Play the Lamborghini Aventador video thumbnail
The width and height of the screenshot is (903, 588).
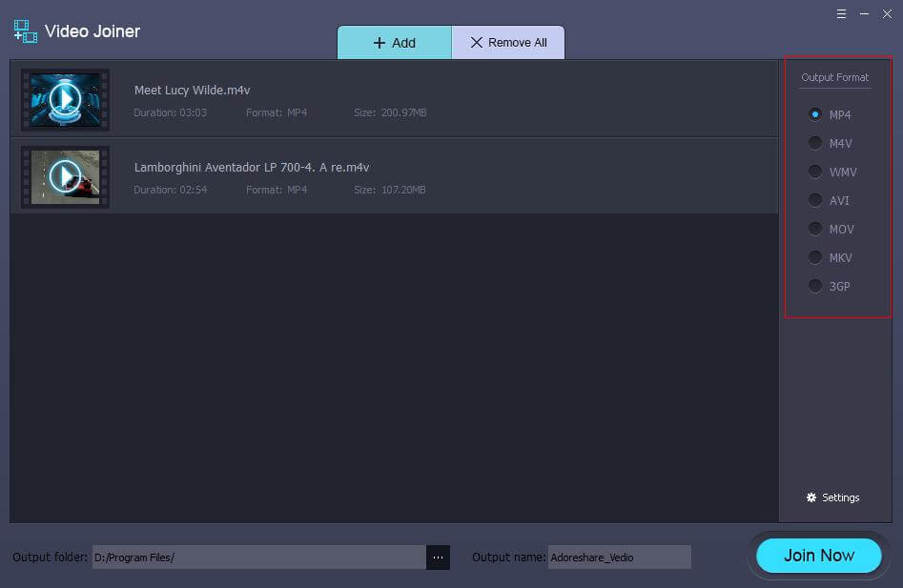click(x=65, y=176)
